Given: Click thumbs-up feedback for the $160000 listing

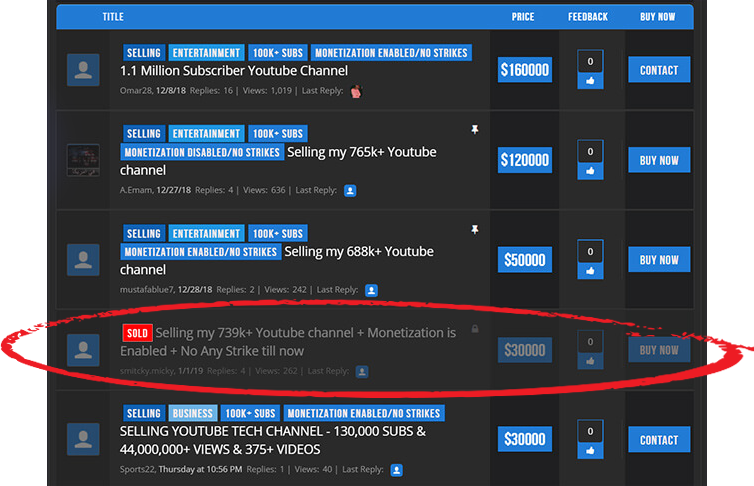Looking at the screenshot, I should click(591, 81).
